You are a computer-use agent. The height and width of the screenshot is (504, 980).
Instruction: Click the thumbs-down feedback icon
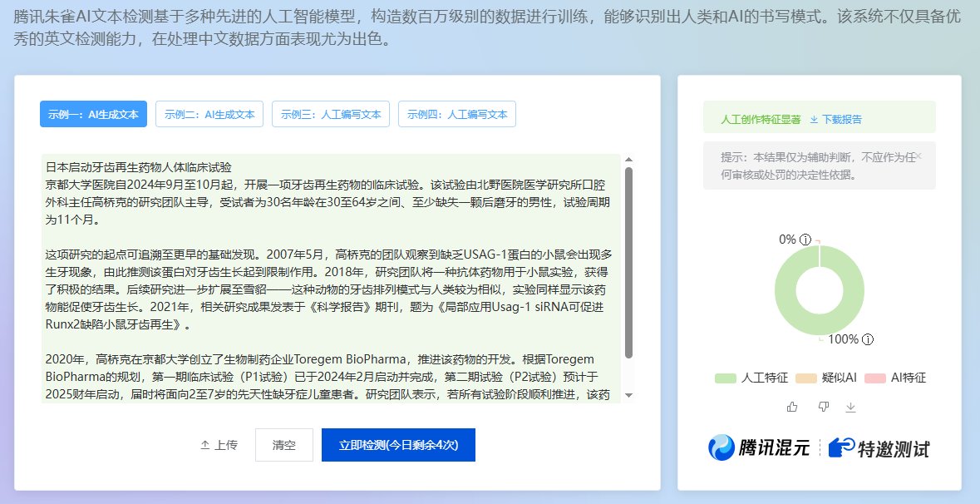tap(822, 407)
